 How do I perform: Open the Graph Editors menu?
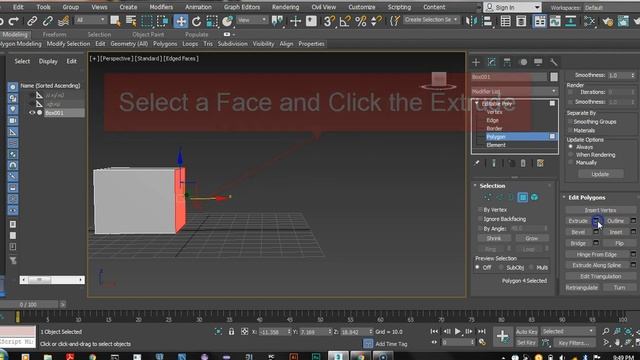pos(242,7)
